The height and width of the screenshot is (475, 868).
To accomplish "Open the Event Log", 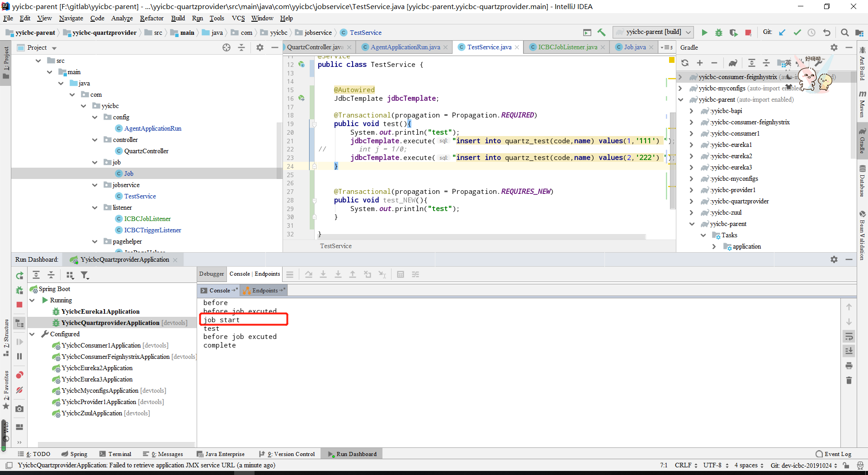I will [834, 454].
